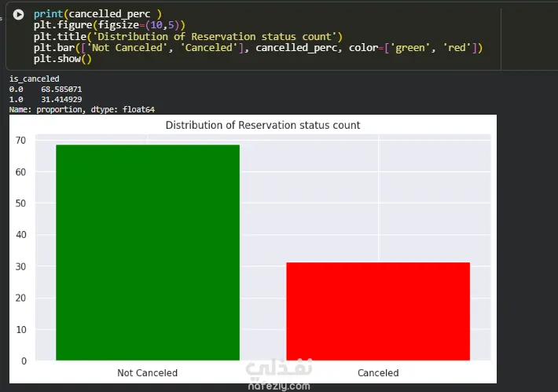Click the 'Name: proportion, dtype: float64' line
The height and width of the screenshot is (392, 558).
point(82,109)
